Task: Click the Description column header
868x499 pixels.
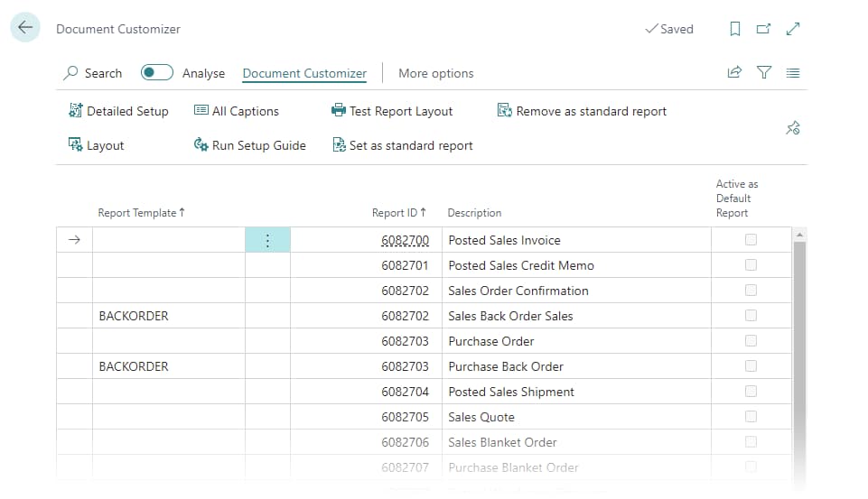Action: (474, 213)
